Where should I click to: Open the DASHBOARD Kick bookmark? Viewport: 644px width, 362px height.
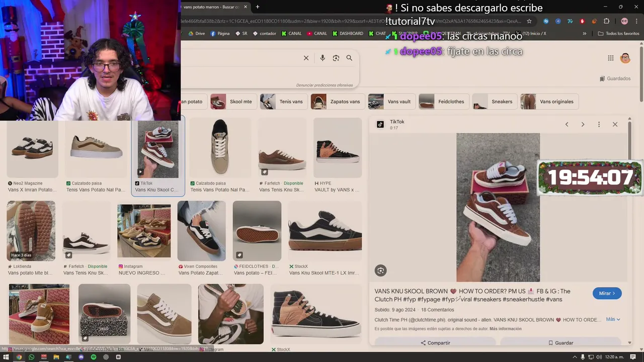pyautogui.click(x=348, y=34)
